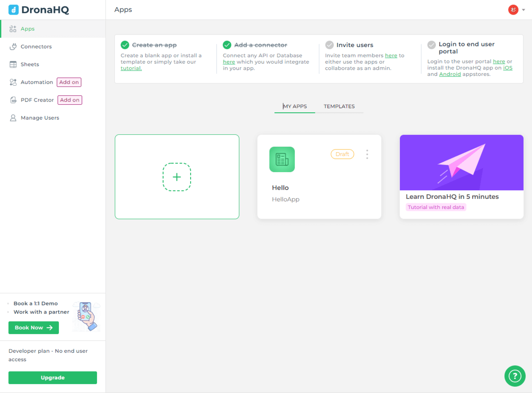
Task: Click 'here' link under Add a connector
Action: click(x=229, y=62)
